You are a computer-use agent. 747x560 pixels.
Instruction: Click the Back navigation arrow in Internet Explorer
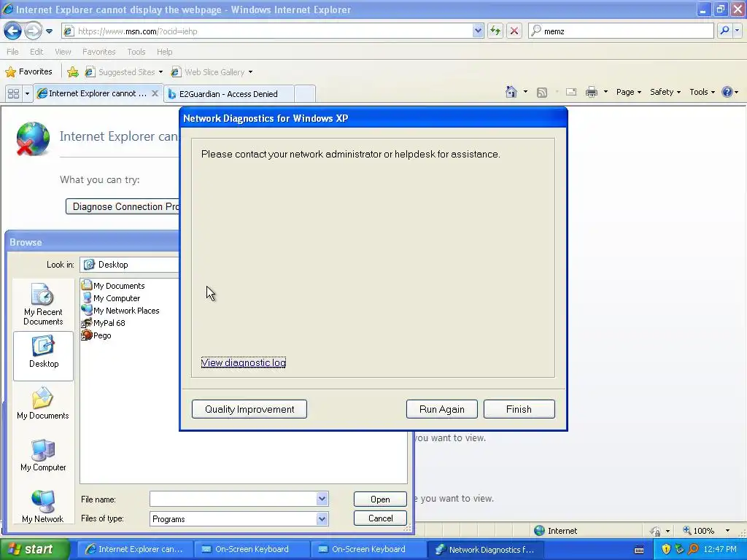tap(13, 31)
